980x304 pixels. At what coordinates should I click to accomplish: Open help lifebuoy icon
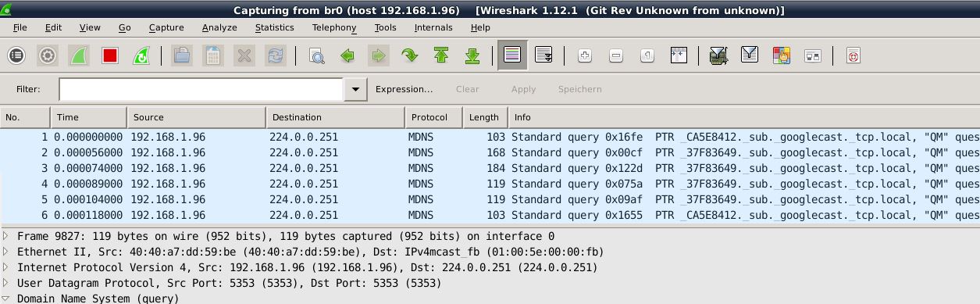[x=853, y=55]
